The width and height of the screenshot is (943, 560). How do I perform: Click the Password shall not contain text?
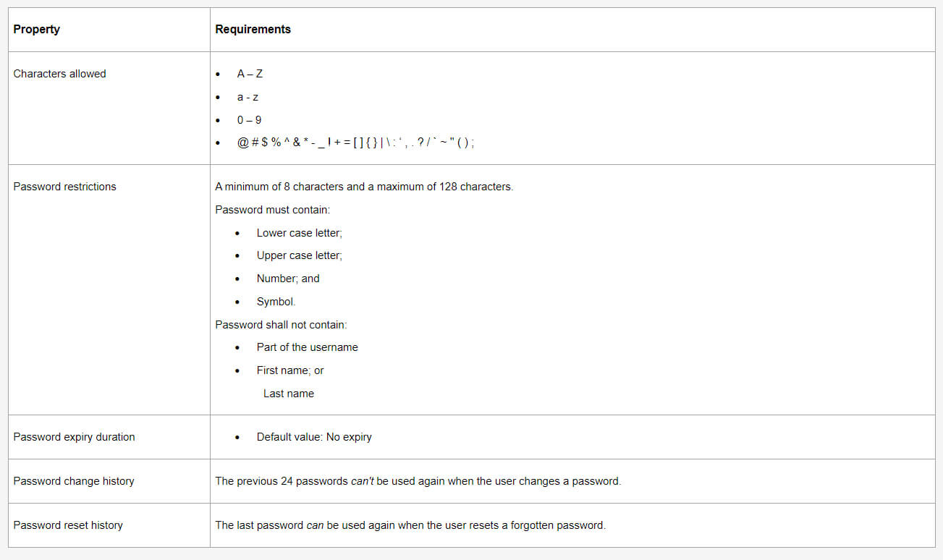click(281, 325)
